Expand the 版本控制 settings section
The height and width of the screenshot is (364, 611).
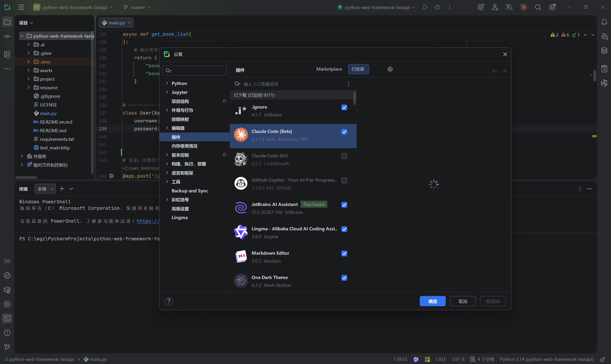(167, 155)
